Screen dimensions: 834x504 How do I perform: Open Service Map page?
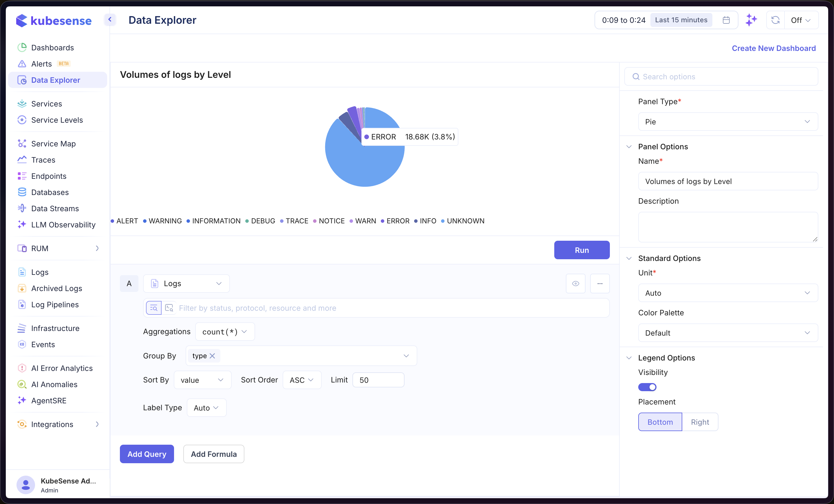53,144
